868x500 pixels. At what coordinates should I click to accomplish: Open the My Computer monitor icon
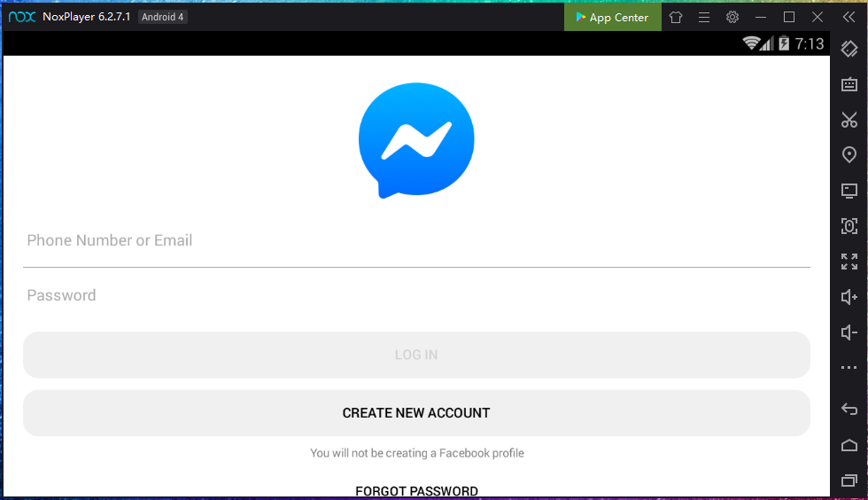click(849, 191)
